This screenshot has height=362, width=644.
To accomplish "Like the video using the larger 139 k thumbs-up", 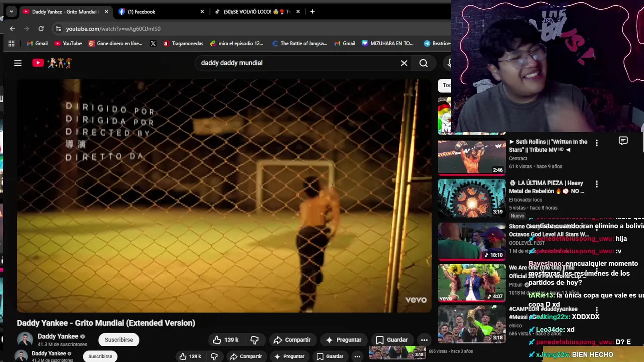I will [225, 340].
